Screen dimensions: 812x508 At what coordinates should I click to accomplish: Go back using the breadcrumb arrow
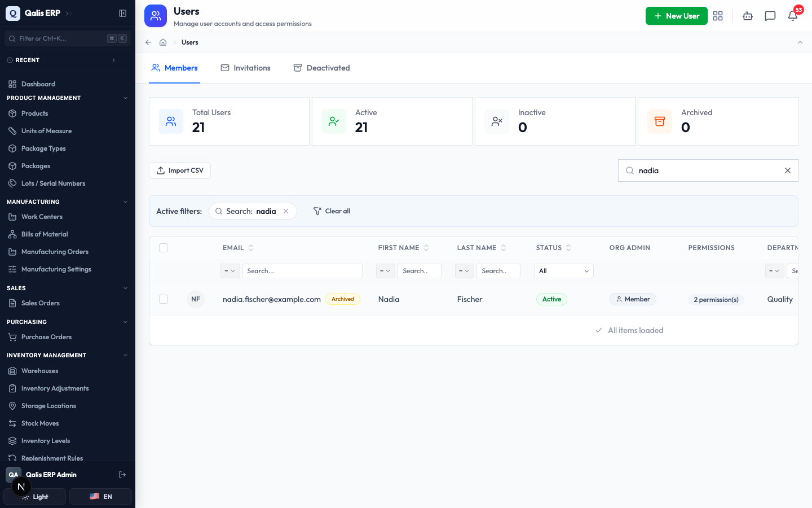click(x=148, y=42)
